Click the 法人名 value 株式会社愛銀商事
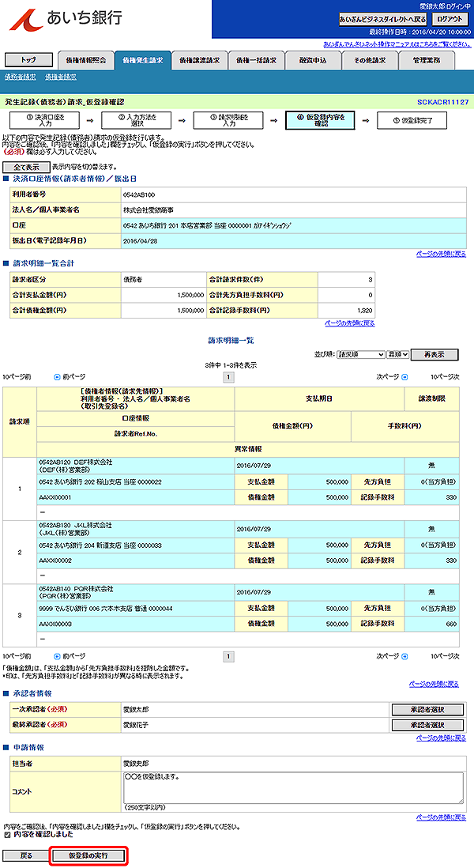This screenshot has height=868, width=474. 149,210
